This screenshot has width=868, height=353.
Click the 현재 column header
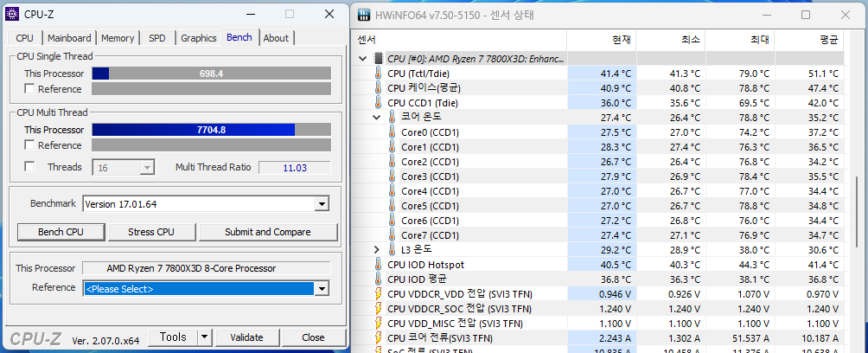[601, 40]
